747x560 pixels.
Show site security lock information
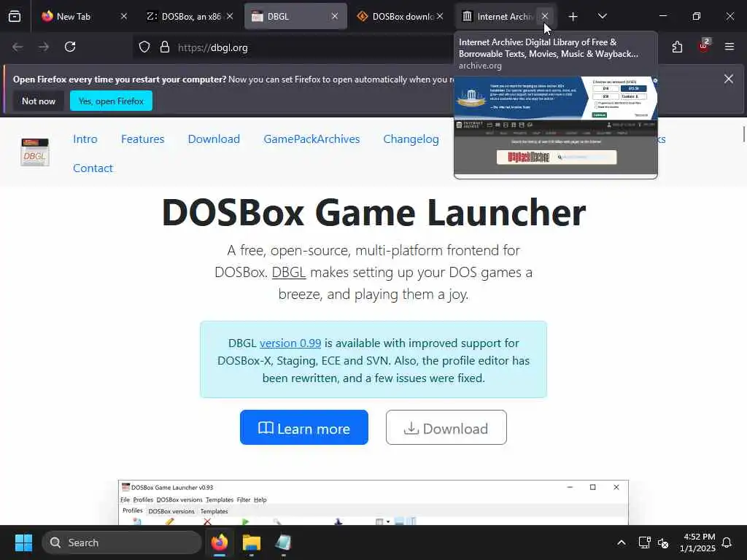click(x=165, y=47)
